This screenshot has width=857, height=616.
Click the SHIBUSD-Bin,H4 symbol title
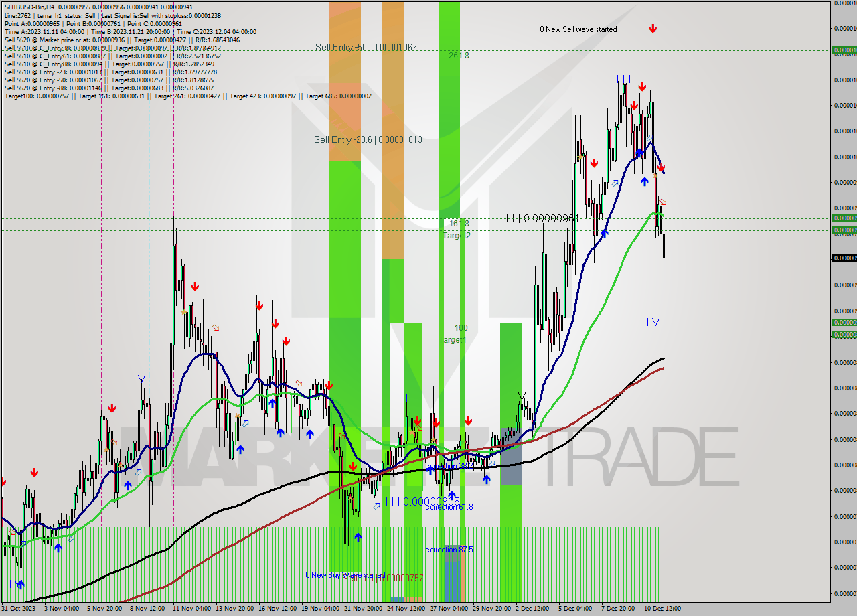(x=28, y=7)
